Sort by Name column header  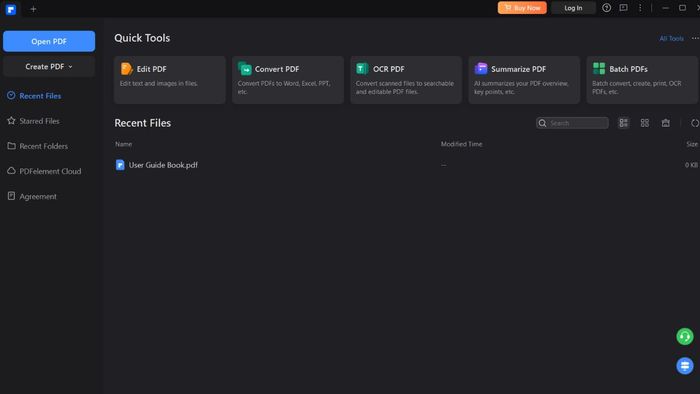124,144
